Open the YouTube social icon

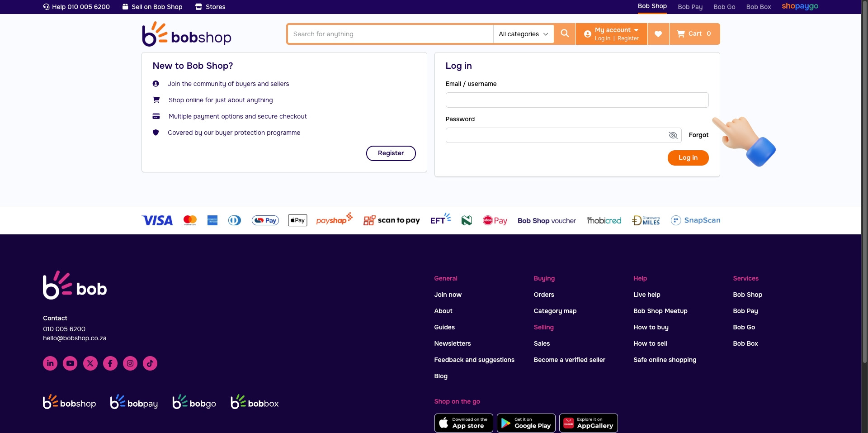70,363
